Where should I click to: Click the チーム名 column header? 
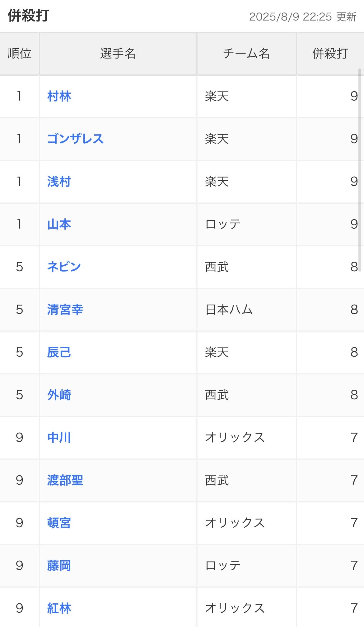[246, 54]
